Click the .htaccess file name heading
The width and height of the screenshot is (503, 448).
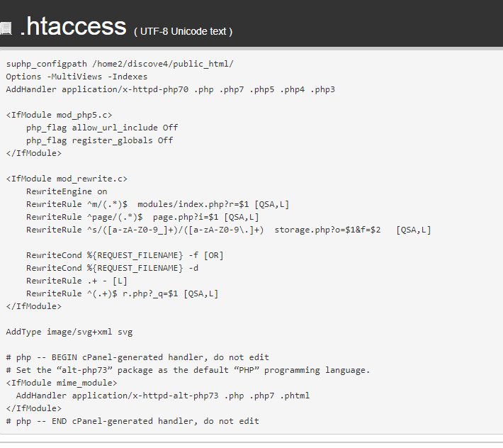pos(73,26)
